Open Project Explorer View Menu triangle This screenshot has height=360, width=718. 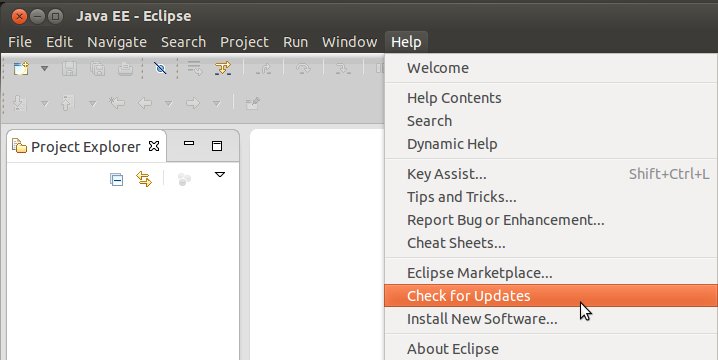[220, 175]
